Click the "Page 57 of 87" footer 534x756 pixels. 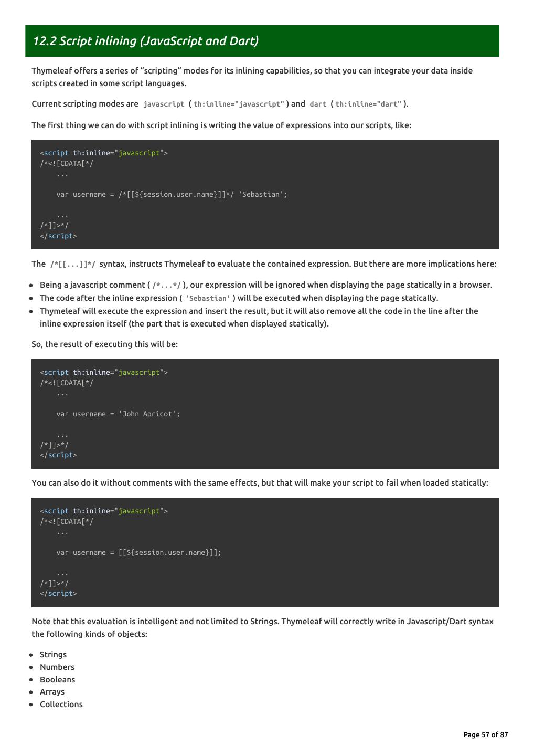[486, 734]
